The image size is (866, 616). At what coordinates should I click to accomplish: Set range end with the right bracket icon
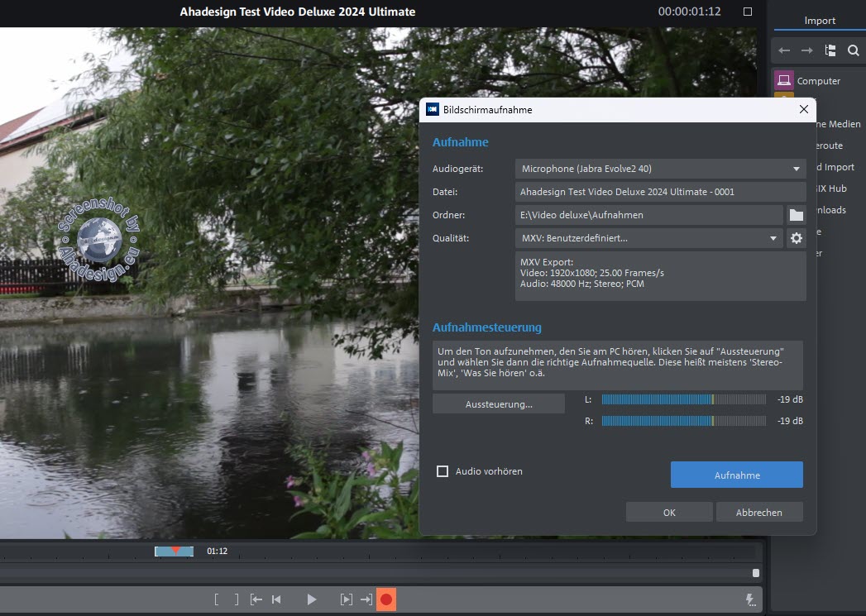tap(237, 599)
